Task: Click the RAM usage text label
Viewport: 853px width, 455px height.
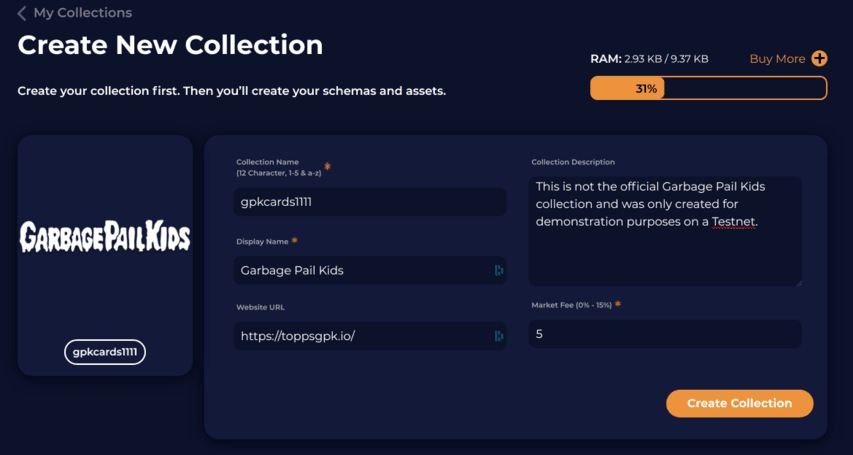Action: [649, 59]
